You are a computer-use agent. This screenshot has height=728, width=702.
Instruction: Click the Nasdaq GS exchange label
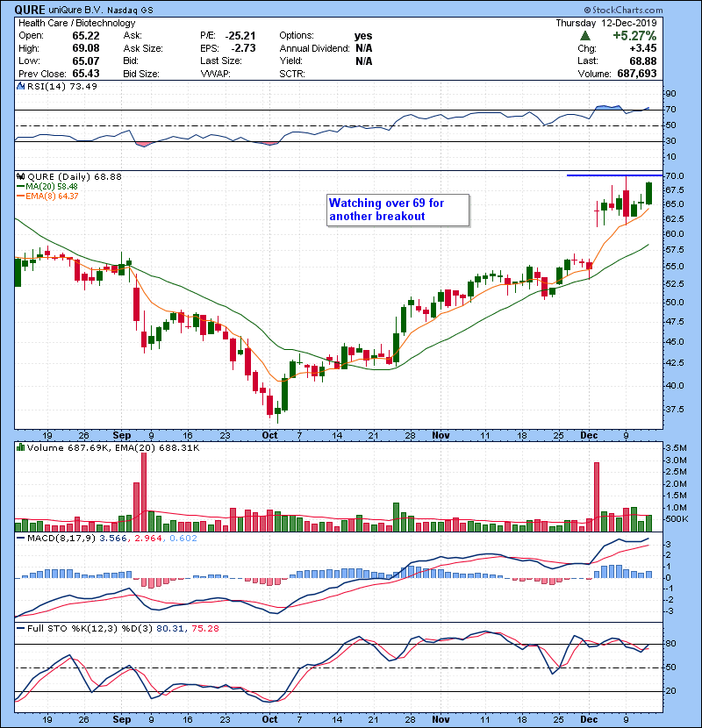coord(132,11)
